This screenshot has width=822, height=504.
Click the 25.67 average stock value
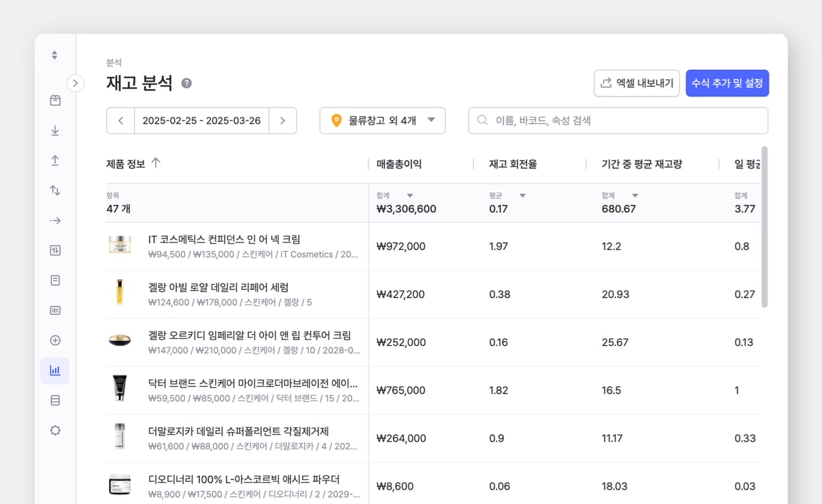click(x=614, y=342)
